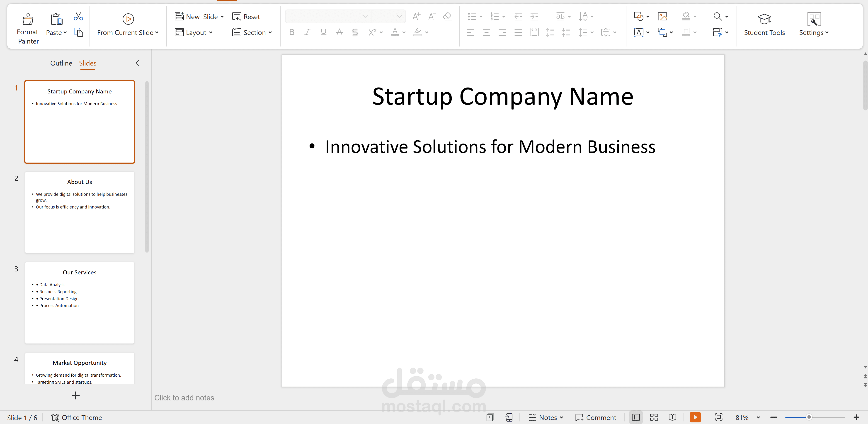Toggle Italic formatting
868x424 pixels.
pyautogui.click(x=307, y=32)
